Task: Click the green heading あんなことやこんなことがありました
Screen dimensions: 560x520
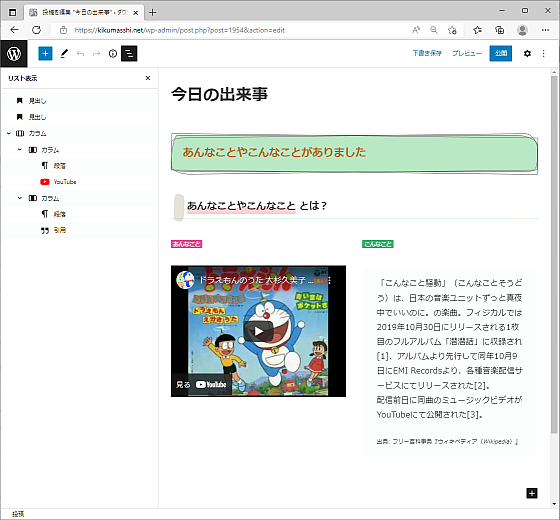Action: point(274,152)
